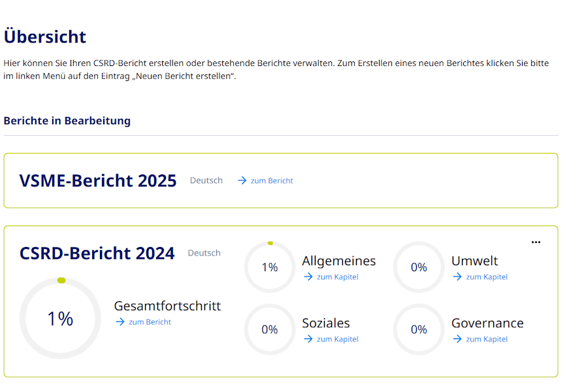Open 'zum Bericht' link under Gesamtfortschritt
Screen dimensions: 588x392
[150, 321]
